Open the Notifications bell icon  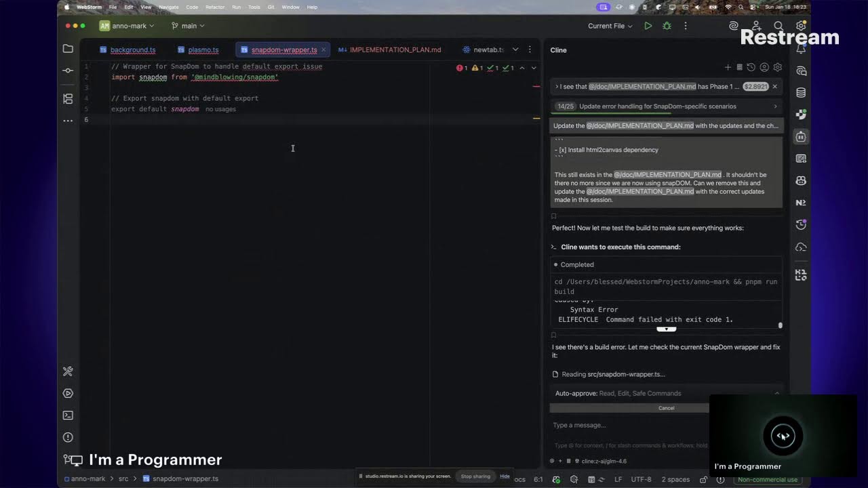coord(801,49)
